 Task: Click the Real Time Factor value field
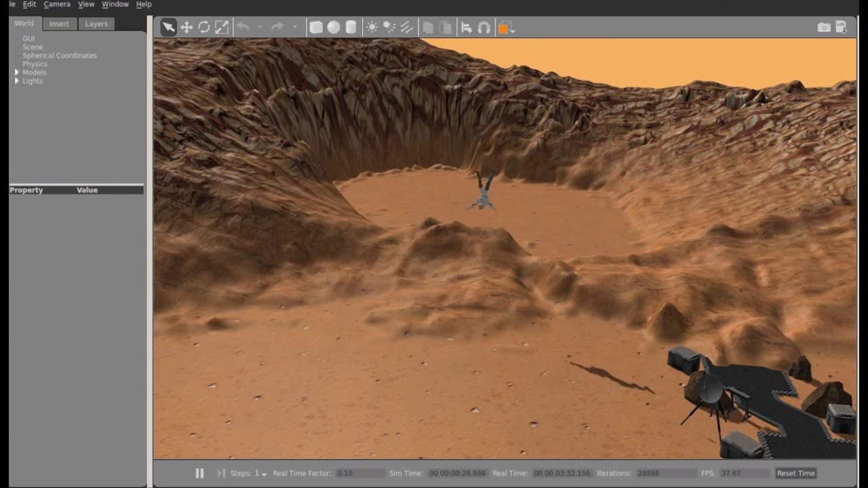[x=361, y=473]
